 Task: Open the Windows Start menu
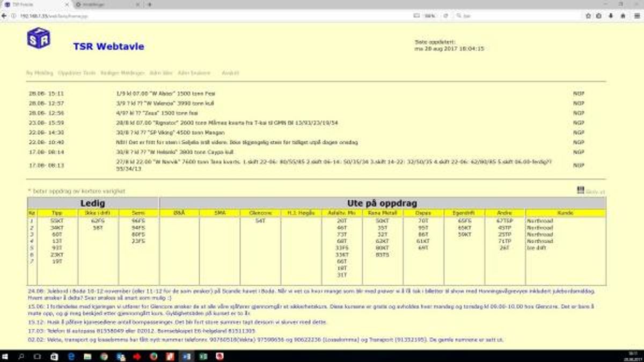6,356
